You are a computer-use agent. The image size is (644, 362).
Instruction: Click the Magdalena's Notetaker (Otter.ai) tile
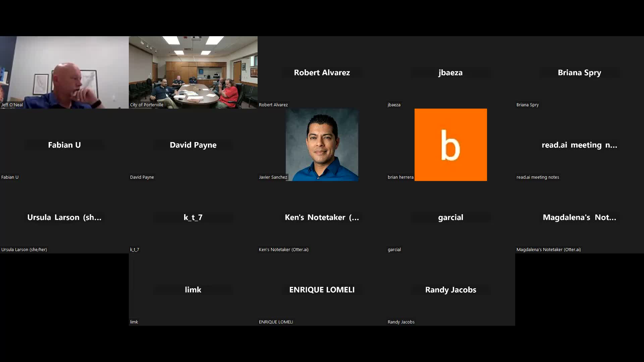579,217
